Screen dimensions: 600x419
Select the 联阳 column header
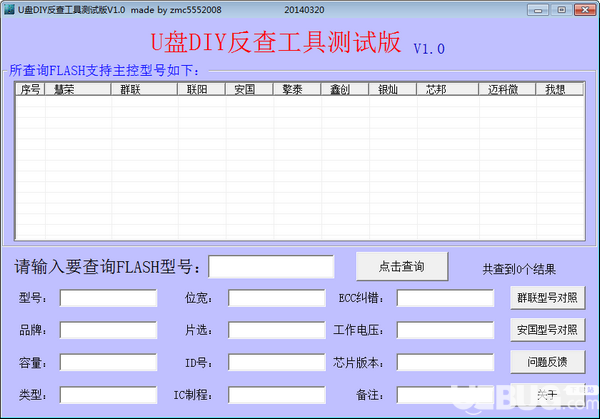(x=202, y=89)
